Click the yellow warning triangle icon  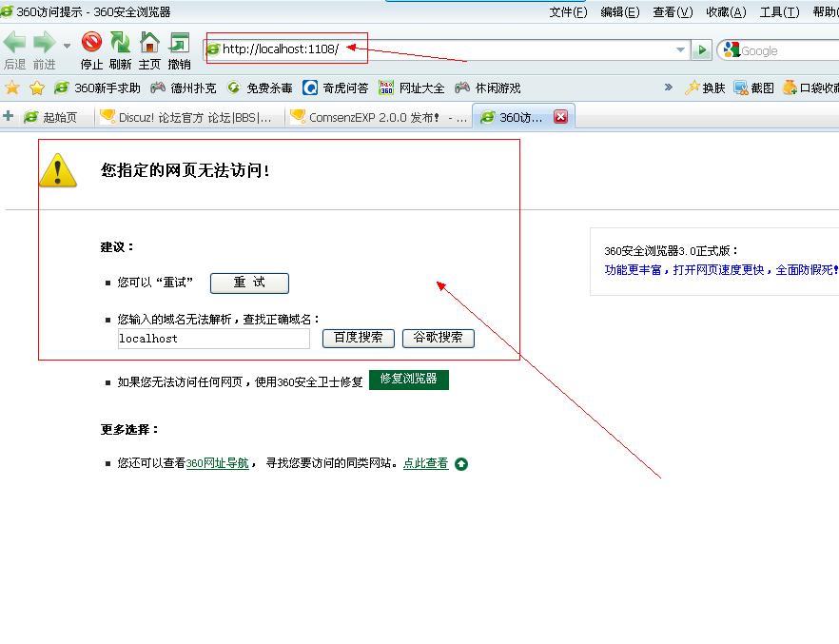click(58, 170)
